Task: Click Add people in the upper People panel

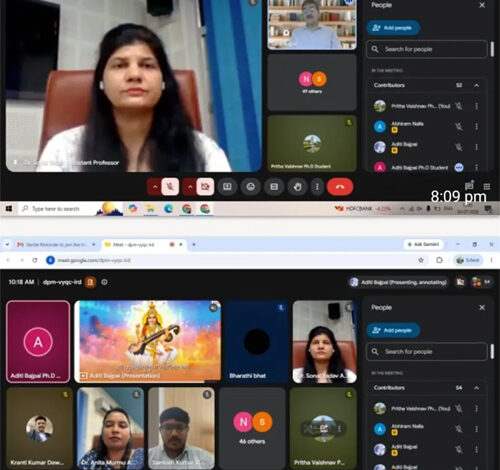Action: pos(393,28)
